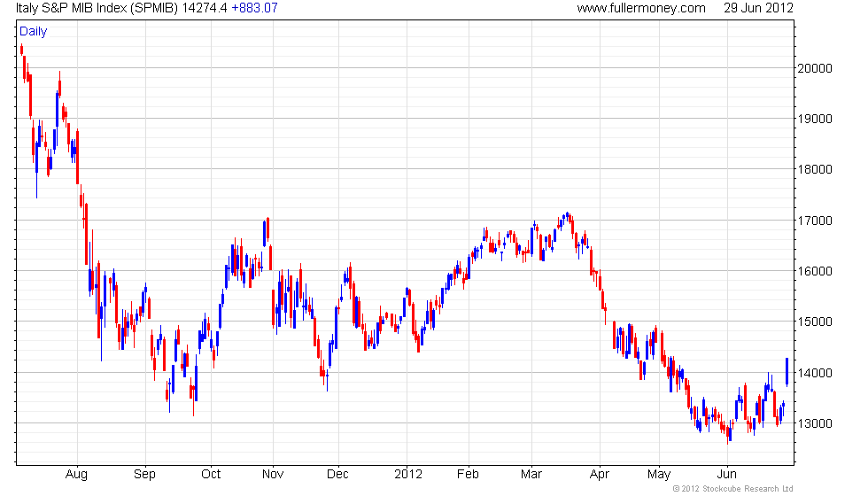Click the 'Aug' month label
The width and height of the screenshot is (868, 496).
76,475
